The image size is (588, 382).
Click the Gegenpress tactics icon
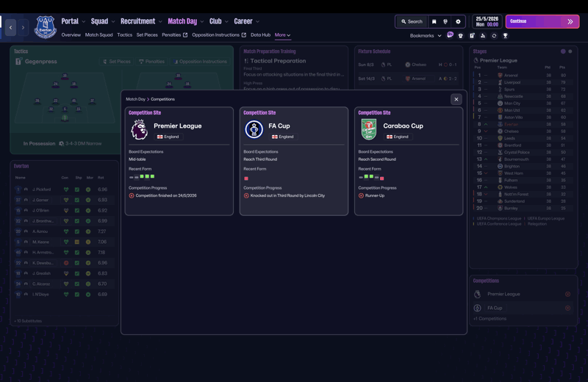(18, 62)
